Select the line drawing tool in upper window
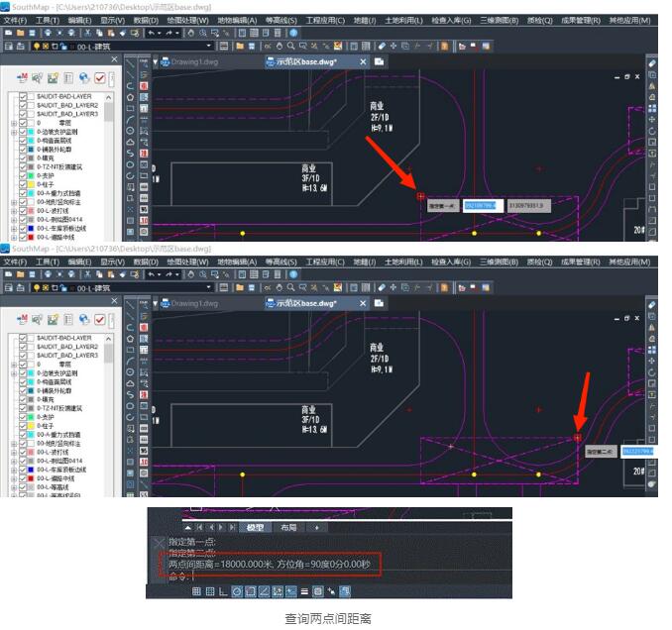 click(131, 61)
